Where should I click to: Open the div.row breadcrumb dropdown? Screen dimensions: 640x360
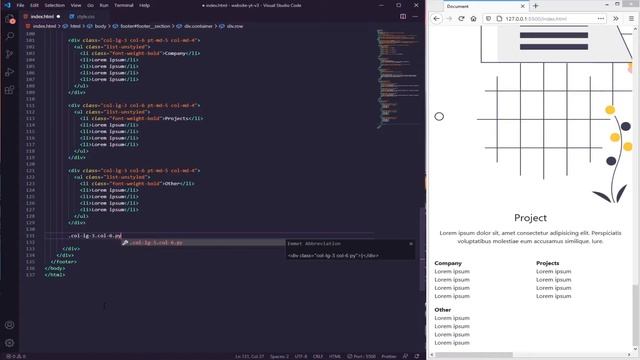tap(232, 26)
